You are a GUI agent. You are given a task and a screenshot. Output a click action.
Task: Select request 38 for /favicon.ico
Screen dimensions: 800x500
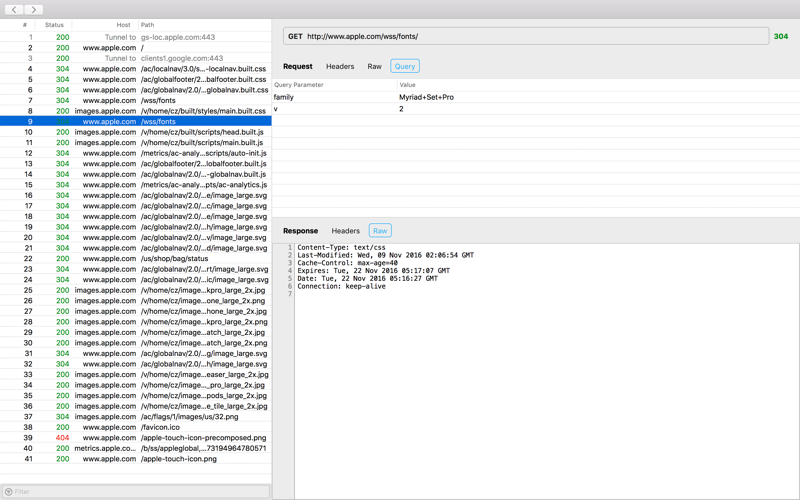click(x=136, y=427)
